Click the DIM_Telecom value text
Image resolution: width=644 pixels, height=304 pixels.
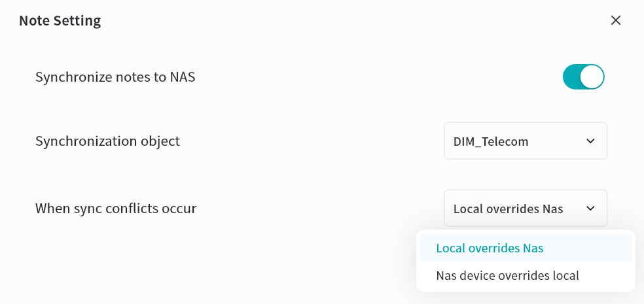[x=491, y=141]
